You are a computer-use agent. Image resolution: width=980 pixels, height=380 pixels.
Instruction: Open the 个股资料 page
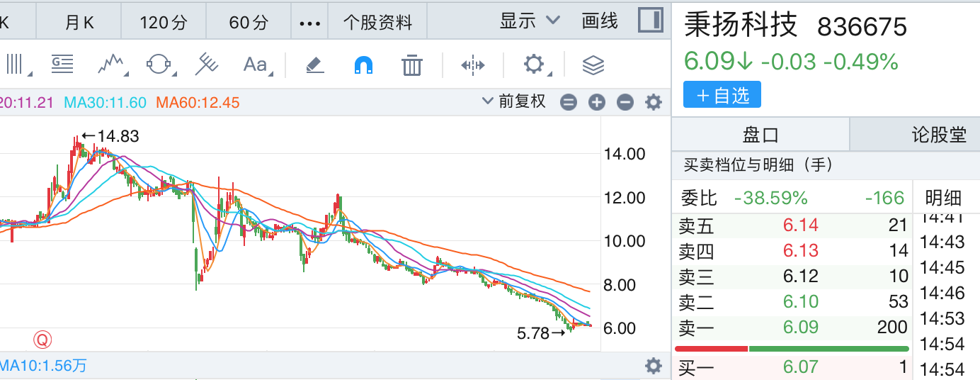coord(377,22)
